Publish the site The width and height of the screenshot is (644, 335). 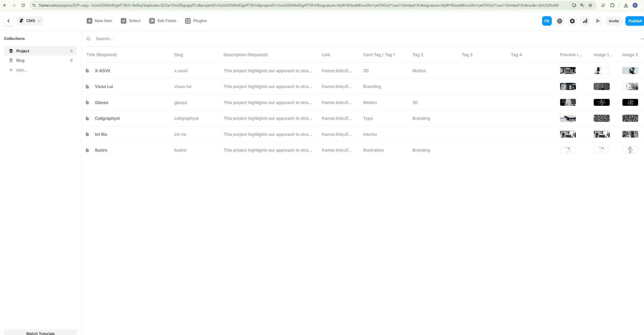(x=635, y=21)
